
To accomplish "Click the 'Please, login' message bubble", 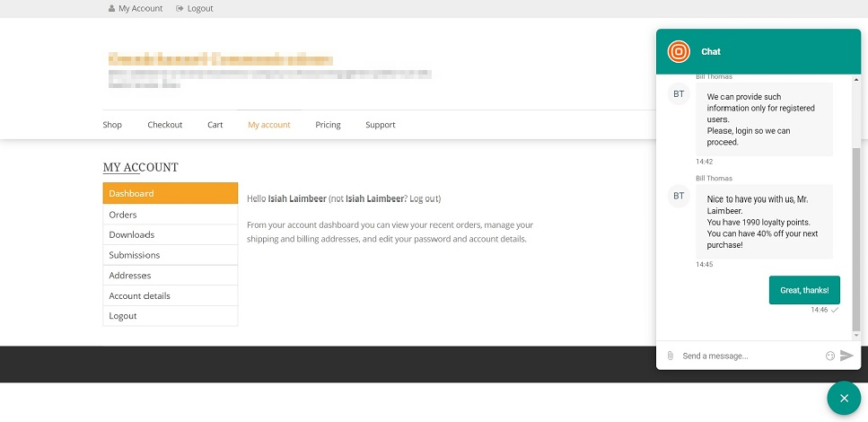I will 764,119.
